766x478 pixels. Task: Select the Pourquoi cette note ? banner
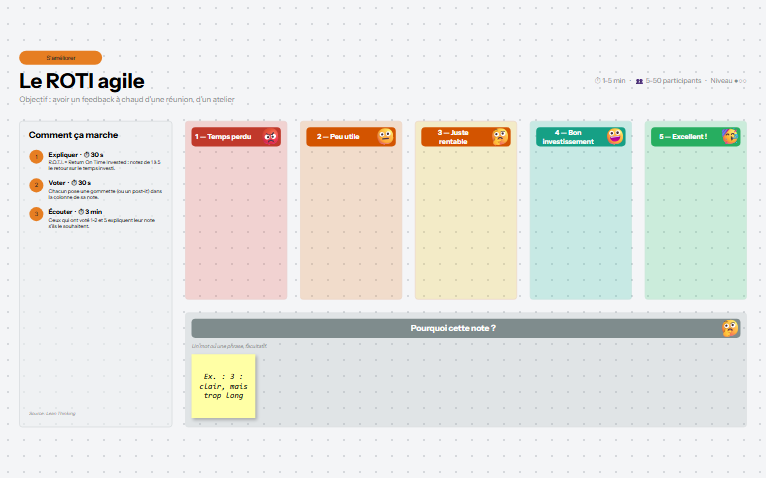coord(466,328)
